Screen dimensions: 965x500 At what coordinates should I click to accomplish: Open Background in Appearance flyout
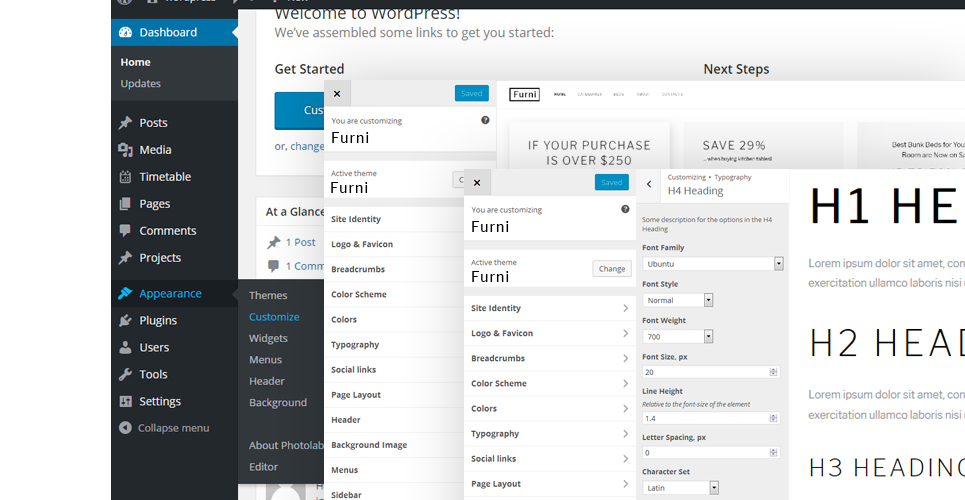coord(278,403)
